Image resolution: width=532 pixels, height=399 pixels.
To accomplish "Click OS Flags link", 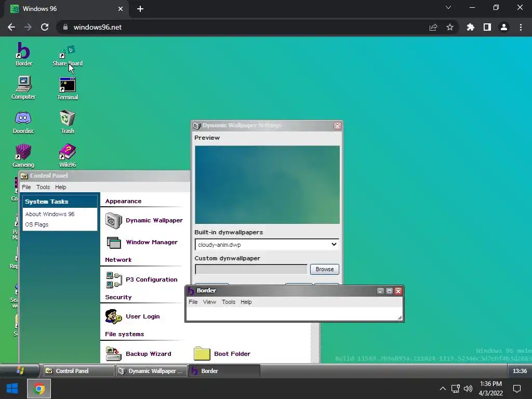I will pos(37,224).
